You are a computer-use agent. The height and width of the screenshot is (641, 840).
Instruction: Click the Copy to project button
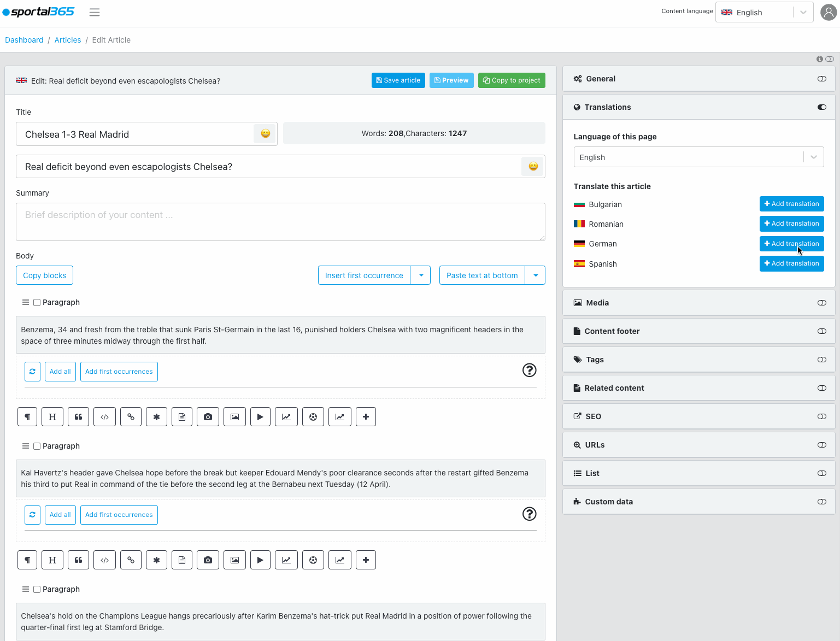coord(512,80)
